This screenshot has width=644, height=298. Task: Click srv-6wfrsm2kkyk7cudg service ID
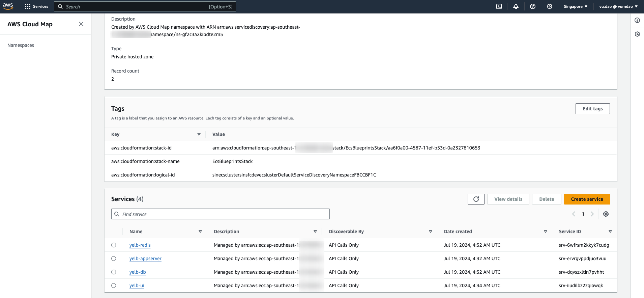click(584, 245)
